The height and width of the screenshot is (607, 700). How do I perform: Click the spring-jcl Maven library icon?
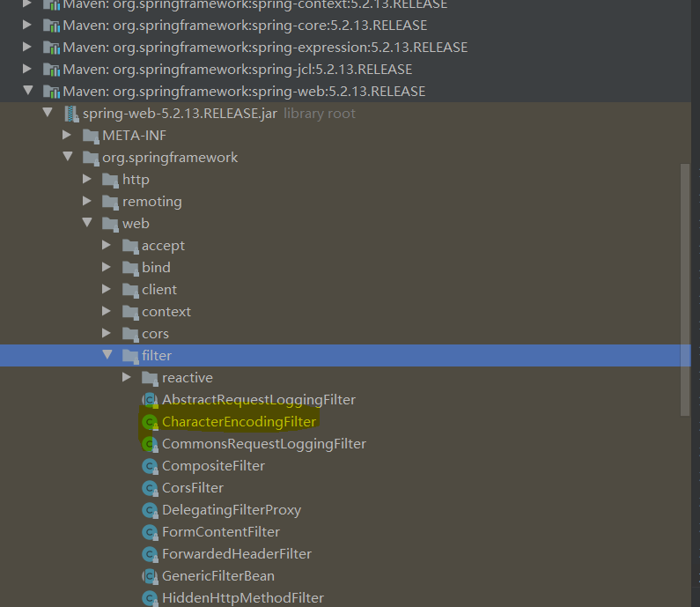click(51, 70)
